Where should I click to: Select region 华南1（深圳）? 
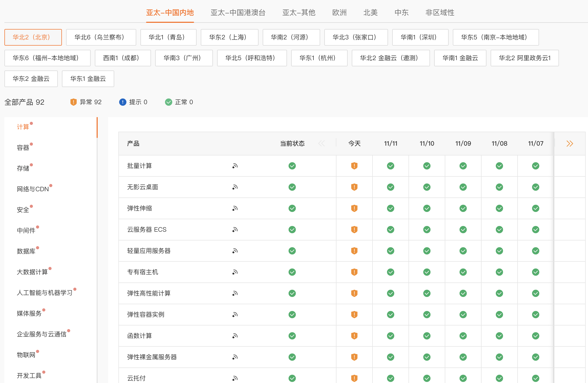click(420, 37)
